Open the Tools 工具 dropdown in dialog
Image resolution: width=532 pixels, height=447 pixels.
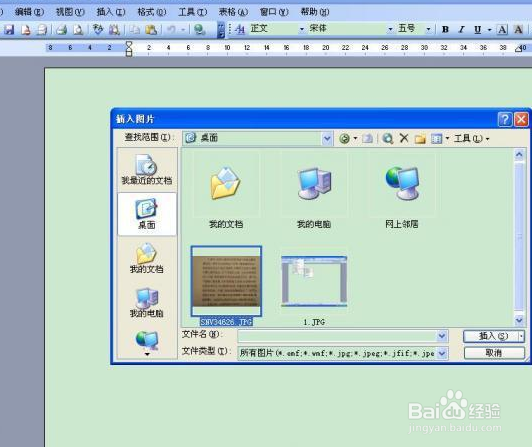[472, 138]
